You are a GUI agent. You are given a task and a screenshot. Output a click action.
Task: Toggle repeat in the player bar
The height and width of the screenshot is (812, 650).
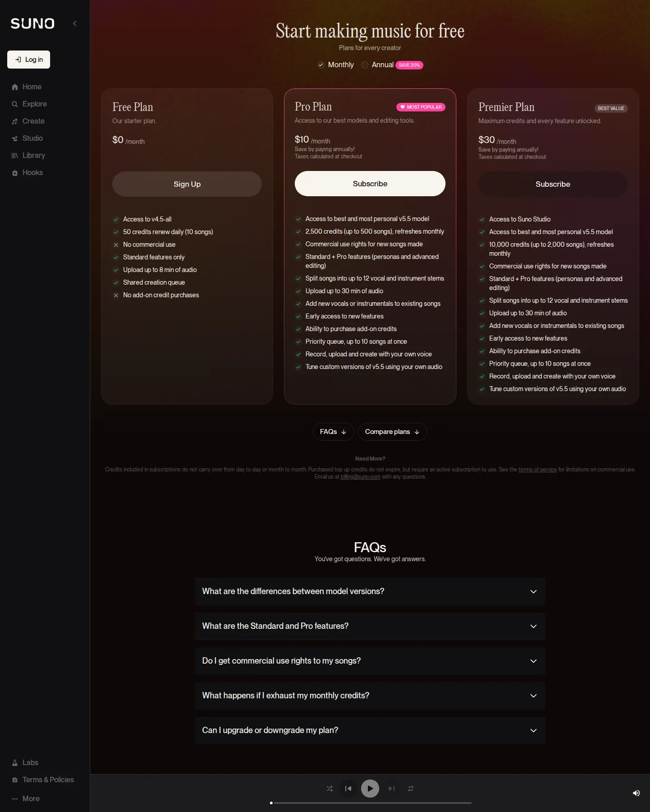click(411, 789)
